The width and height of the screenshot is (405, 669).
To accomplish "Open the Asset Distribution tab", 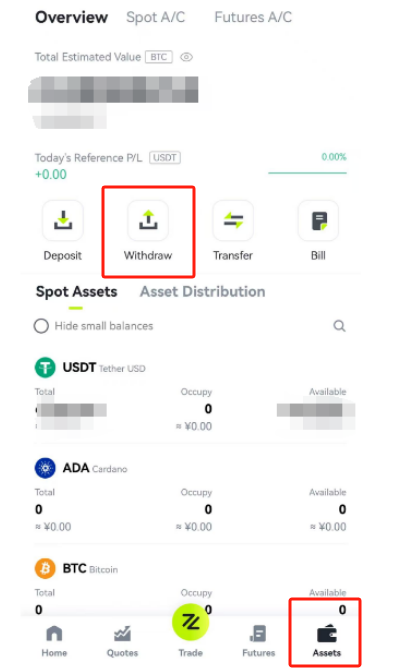I will (x=203, y=292).
